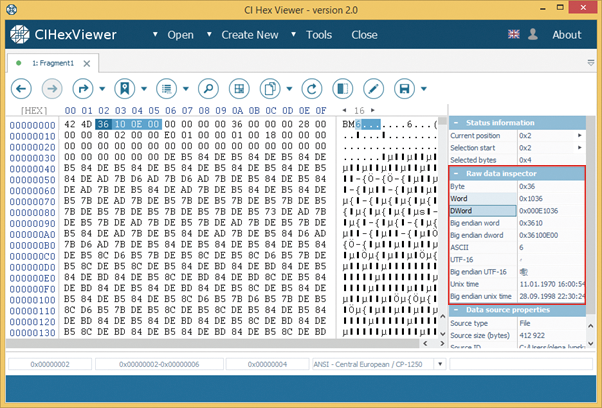Toggle the side panel icon
602x408 pixels.
(x=342, y=89)
